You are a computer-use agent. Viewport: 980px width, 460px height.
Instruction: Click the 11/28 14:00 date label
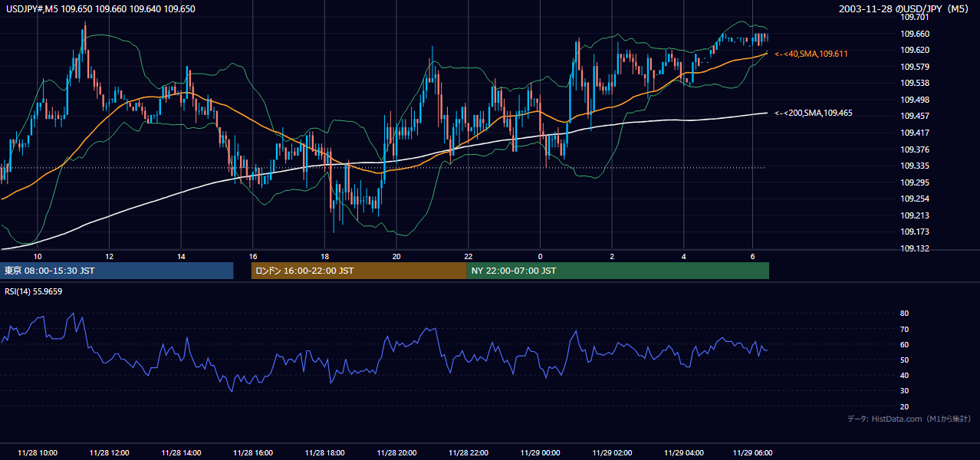181,452
